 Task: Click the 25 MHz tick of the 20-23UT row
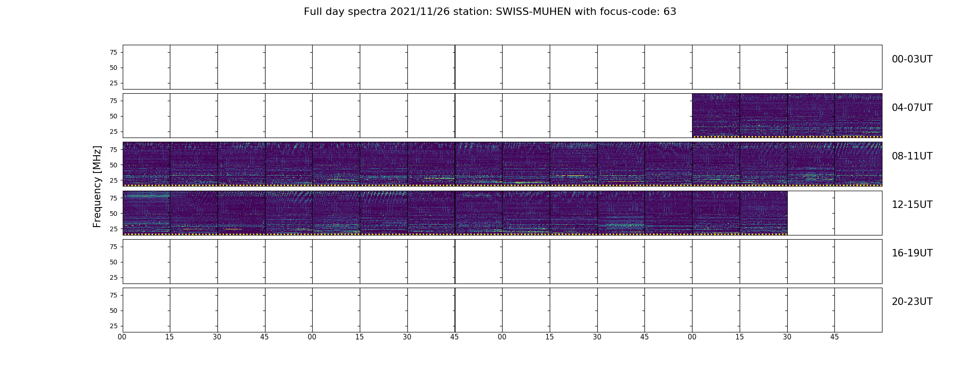pos(113,326)
